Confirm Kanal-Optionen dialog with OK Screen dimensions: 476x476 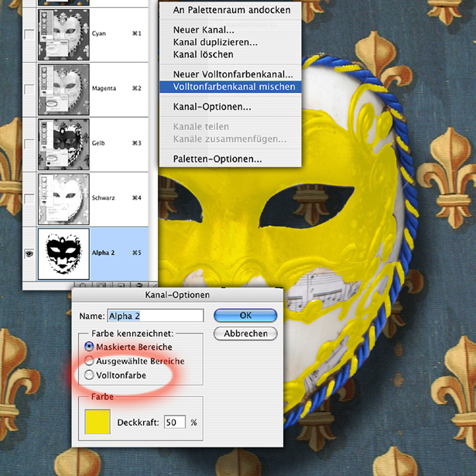point(245,316)
